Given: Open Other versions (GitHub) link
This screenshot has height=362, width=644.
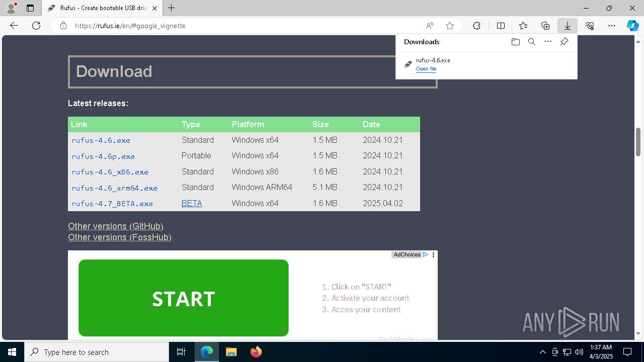Looking at the screenshot, I should 116,226.
